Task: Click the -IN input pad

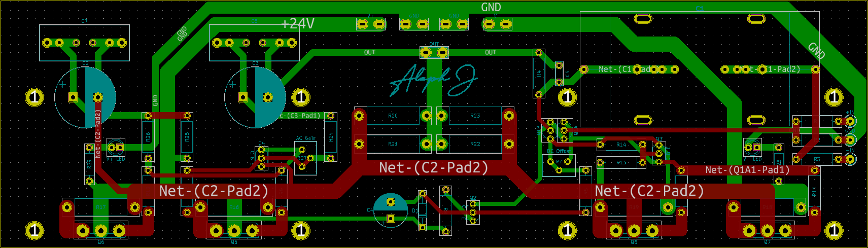Action: coord(850,159)
